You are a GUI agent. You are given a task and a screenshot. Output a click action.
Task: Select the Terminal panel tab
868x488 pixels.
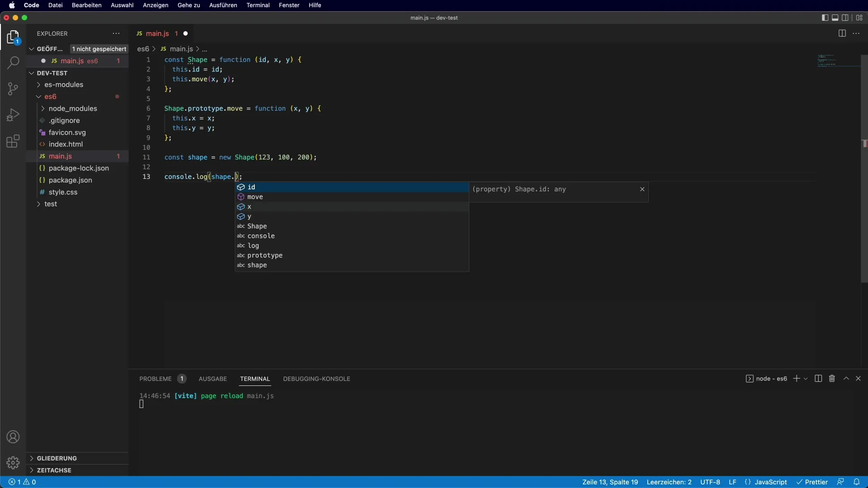255,379
